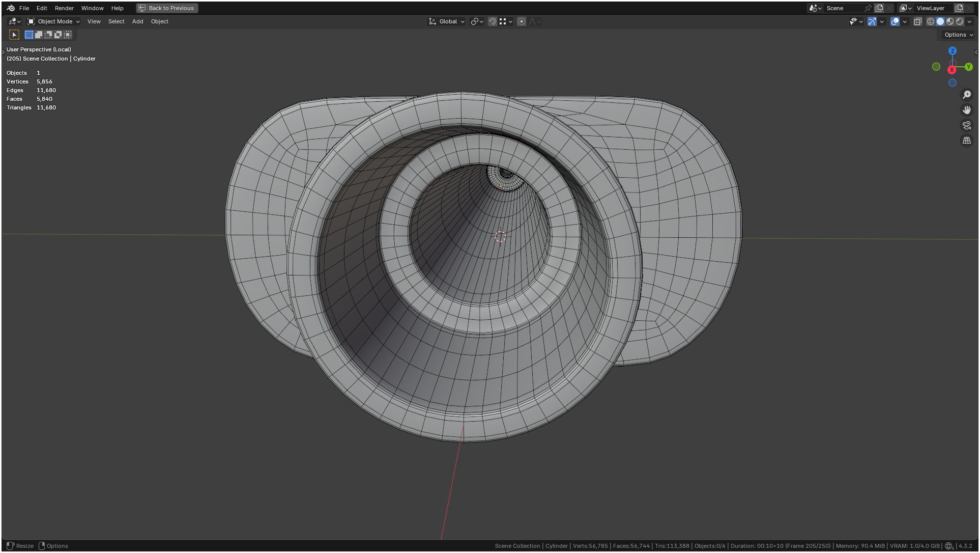Open the Render menu
This screenshot has height=553, width=980.
tap(64, 8)
